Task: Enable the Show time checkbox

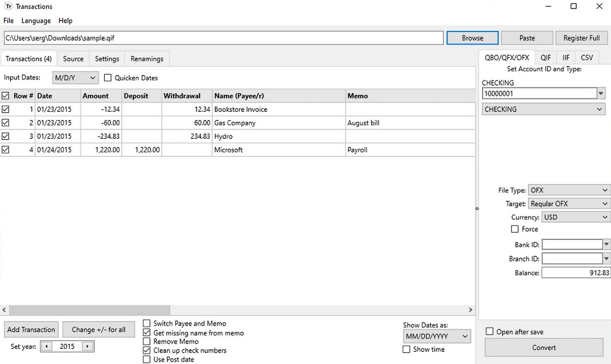Action: click(x=406, y=349)
